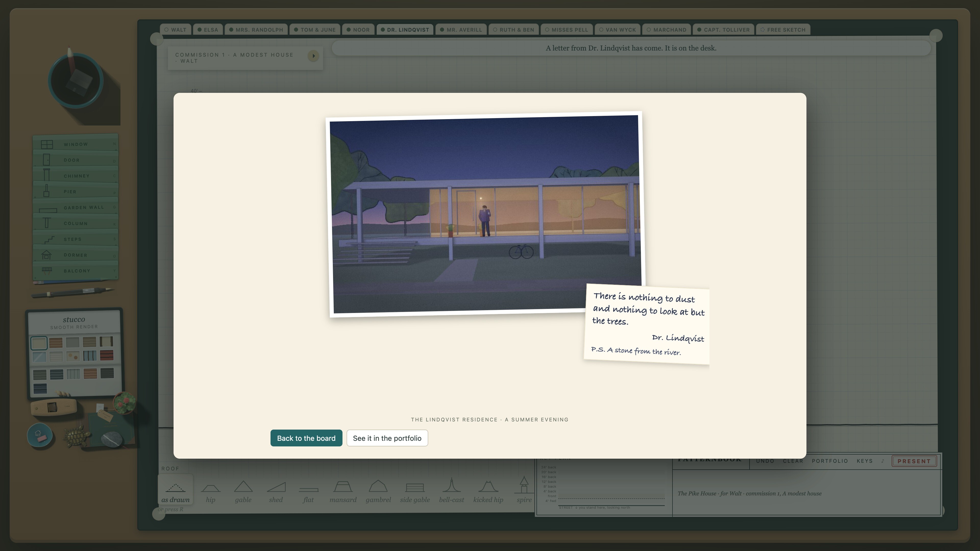The width and height of the screenshot is (980, 551).
Task: Expand the Commission 1 brief arrow
Action: pos(313,56)
